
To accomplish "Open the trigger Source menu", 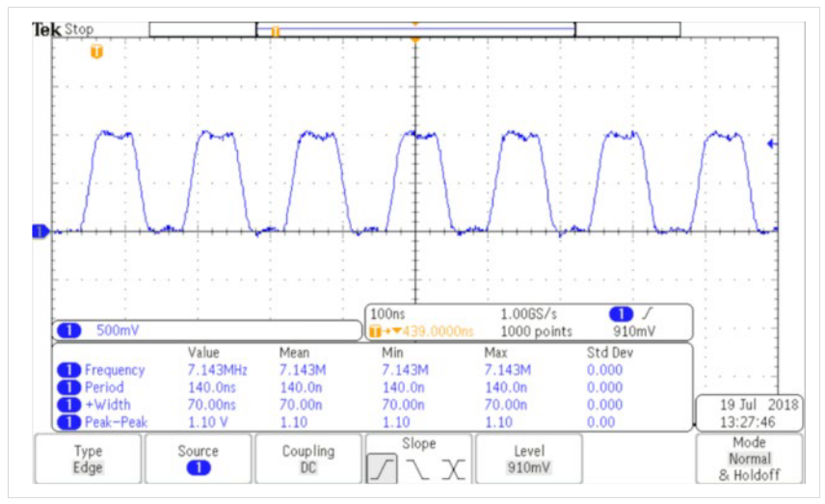I will point(198,459).
